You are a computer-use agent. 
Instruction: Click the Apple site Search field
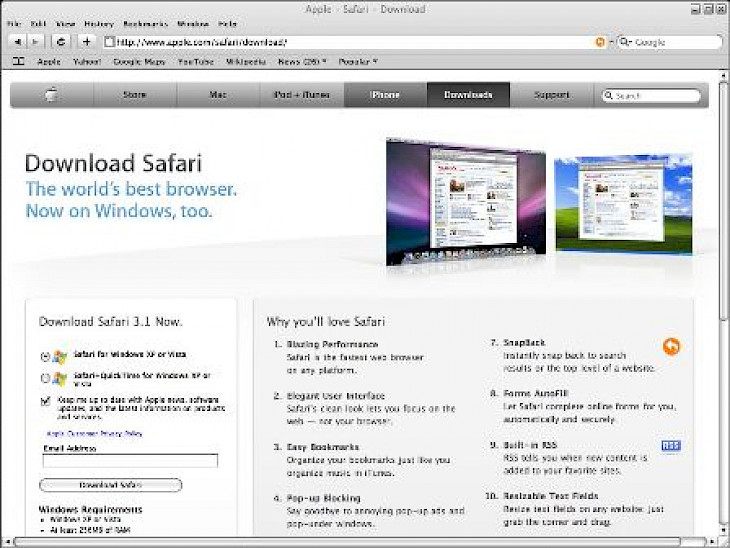(651, 95)
